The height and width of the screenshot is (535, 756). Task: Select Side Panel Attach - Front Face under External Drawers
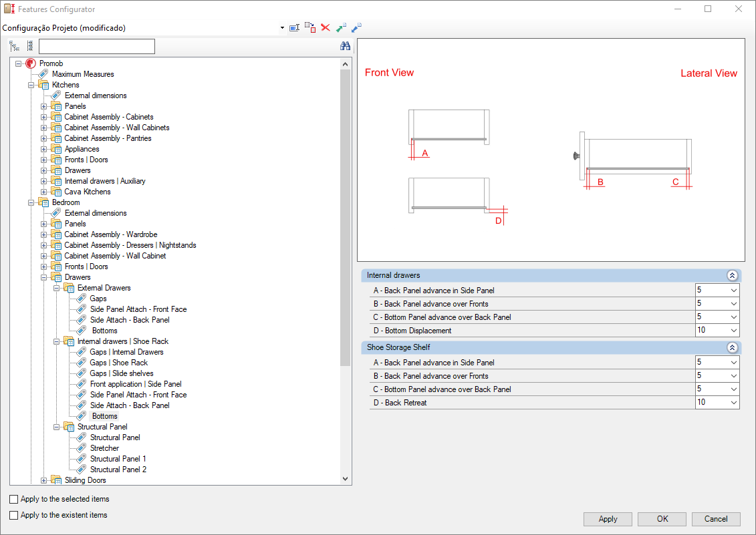[138, 309]
